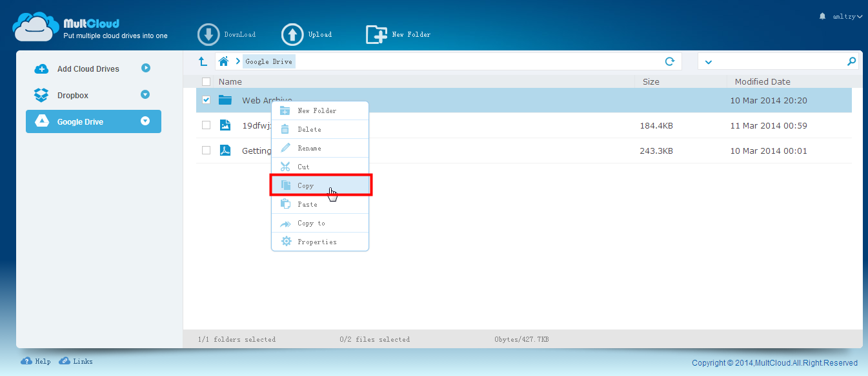868x376 pixels.
Task: Click the DownLoad arrow icon
Action: pos(208,35)
